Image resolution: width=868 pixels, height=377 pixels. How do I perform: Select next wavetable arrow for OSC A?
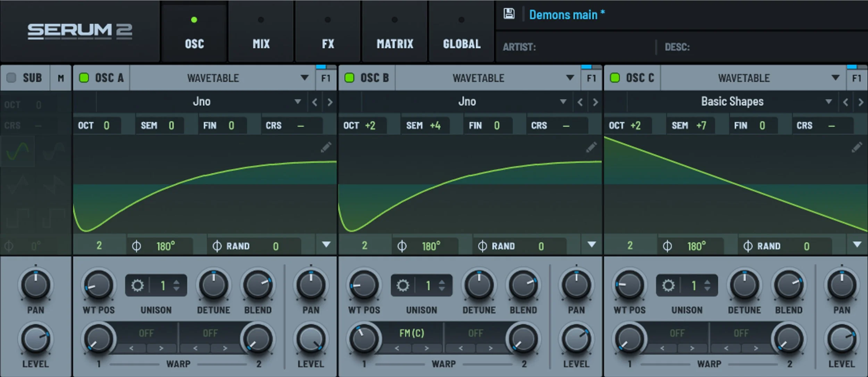point(330,102)
